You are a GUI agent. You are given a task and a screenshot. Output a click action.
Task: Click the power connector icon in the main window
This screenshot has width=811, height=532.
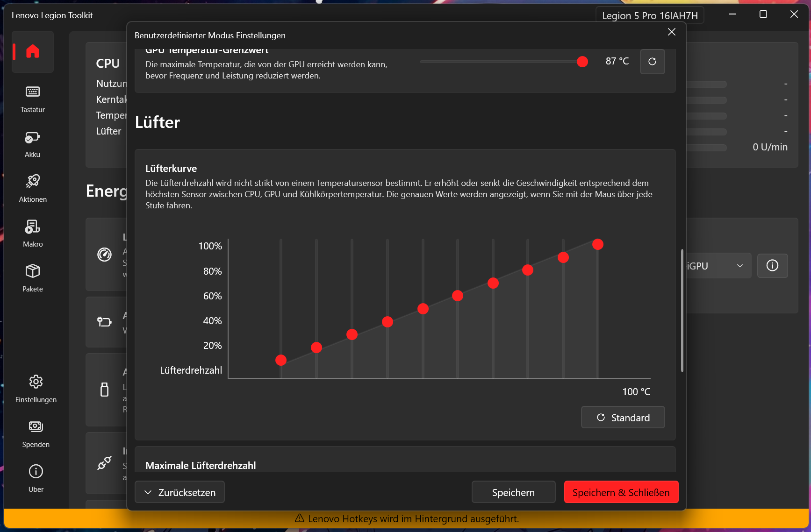point(104,463)
